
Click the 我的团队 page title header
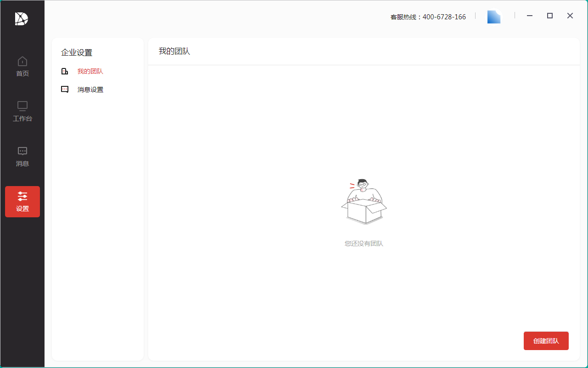[x=174, y=51]
